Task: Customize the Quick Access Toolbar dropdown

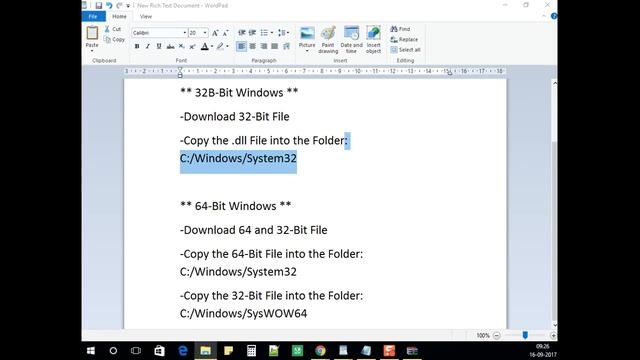Action: 128,6
